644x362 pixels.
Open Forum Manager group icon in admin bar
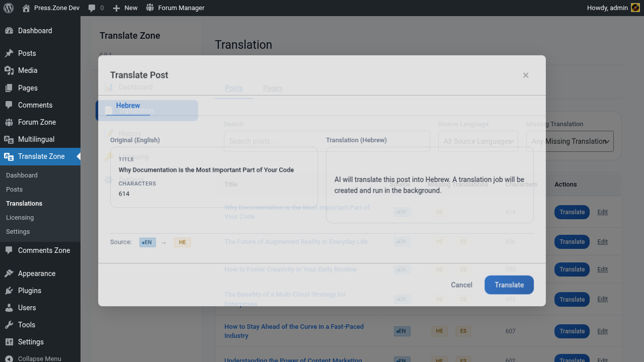tap(150, 8)
